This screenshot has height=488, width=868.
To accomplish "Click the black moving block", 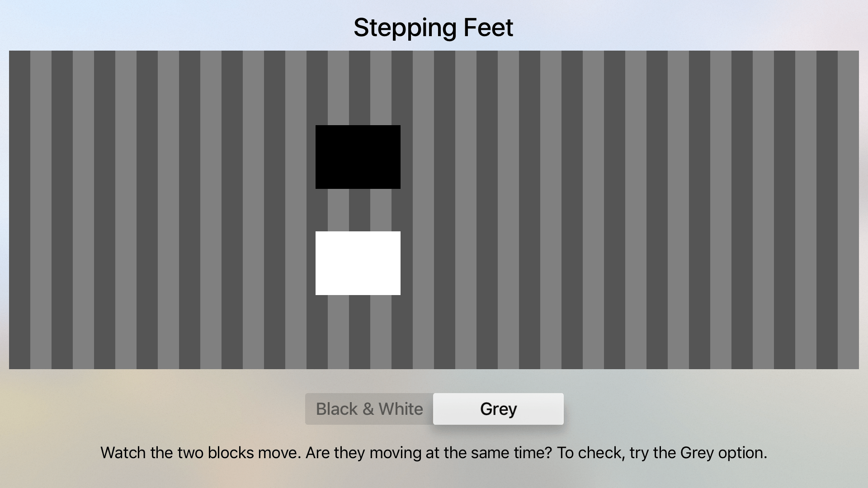I will (x=358, y=157).
